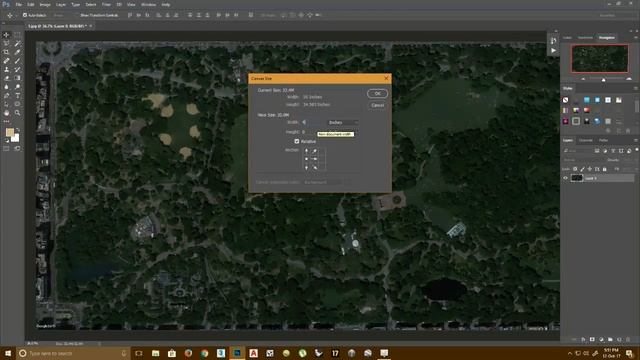640x360 pixels.
Task: Open the Window menu
Action: pyautogui.click(x=148, y=4)
